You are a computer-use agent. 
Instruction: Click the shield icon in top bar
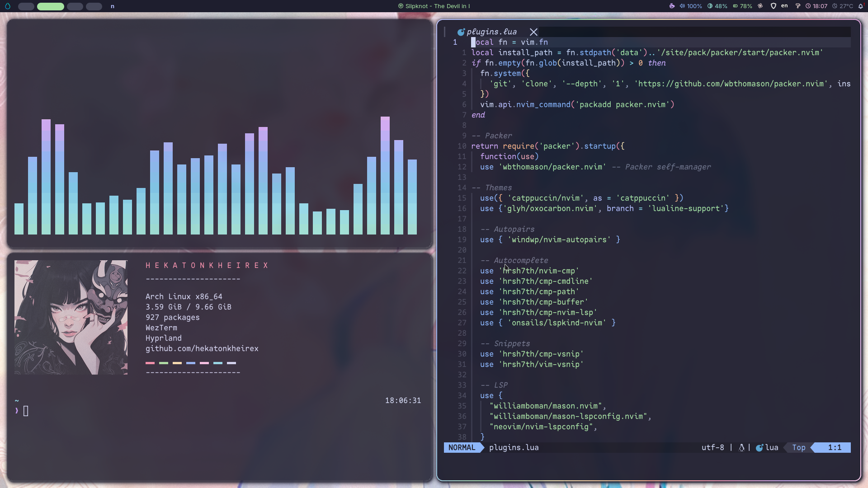773,6
